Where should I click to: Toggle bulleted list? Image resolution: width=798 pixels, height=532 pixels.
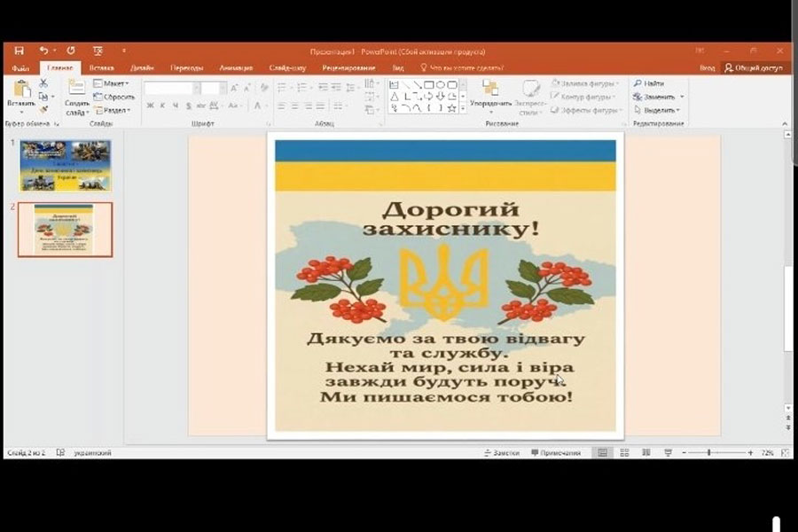(284, 88)
